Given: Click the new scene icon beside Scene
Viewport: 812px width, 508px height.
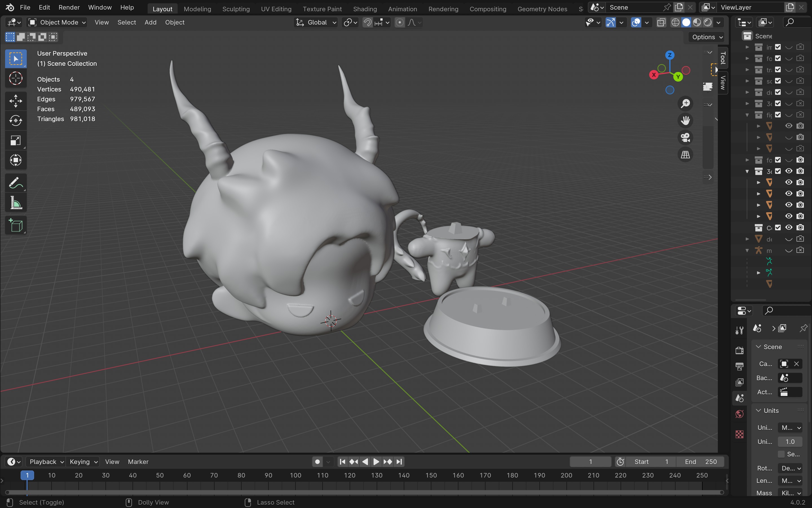Looking at the screenshot, I should [x=679, y=7].
